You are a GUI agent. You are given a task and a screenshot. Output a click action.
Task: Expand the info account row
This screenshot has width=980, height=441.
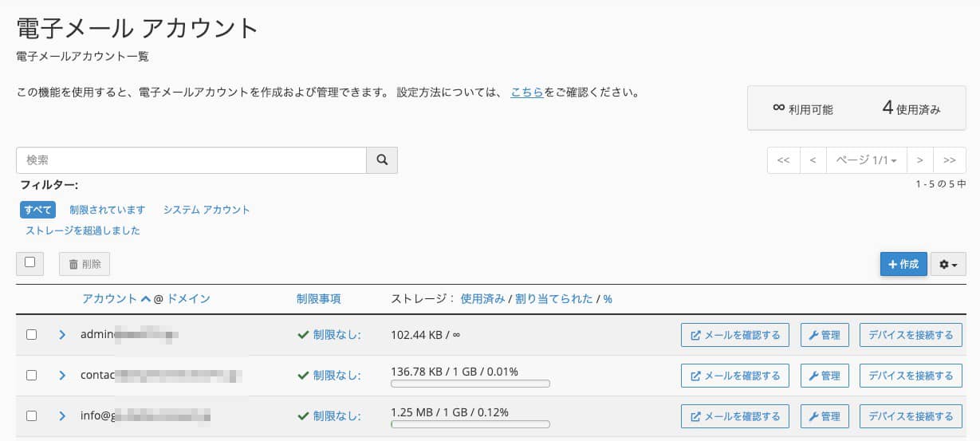[x=62, y=415]
